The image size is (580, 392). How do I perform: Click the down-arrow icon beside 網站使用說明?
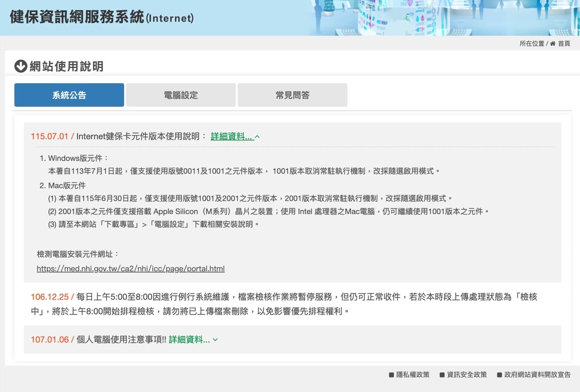pyautogui.click(x=21, y=67)
